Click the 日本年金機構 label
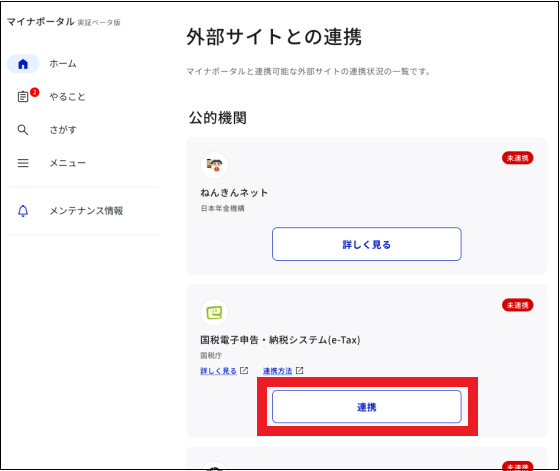 click(x=222, y=209)
